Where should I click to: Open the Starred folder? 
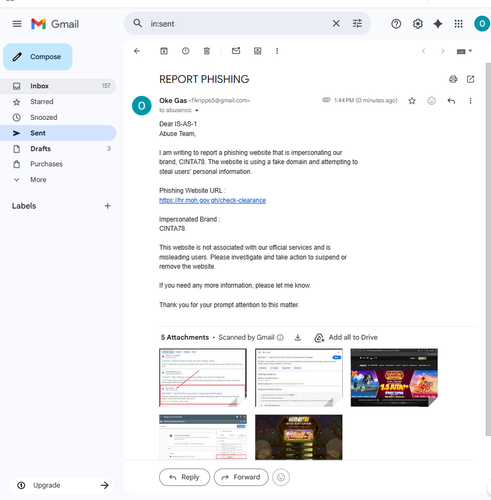58,102
